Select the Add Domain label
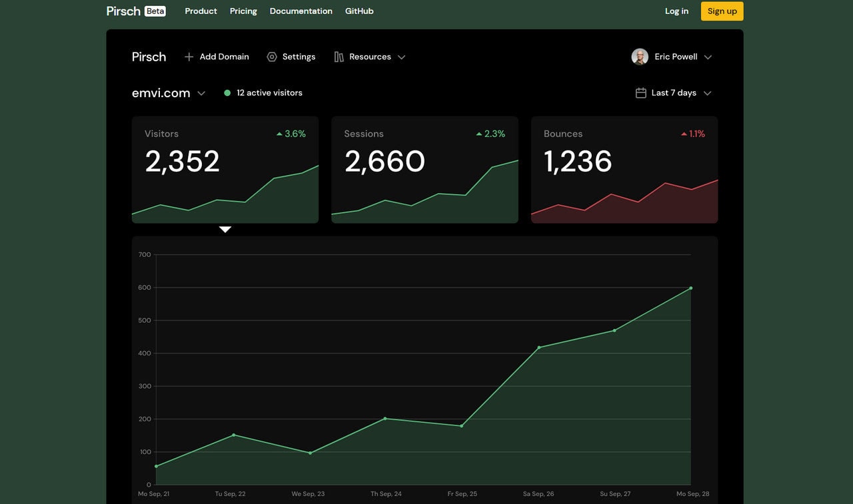Screen dimensions: 853x504 click(224, 57)
